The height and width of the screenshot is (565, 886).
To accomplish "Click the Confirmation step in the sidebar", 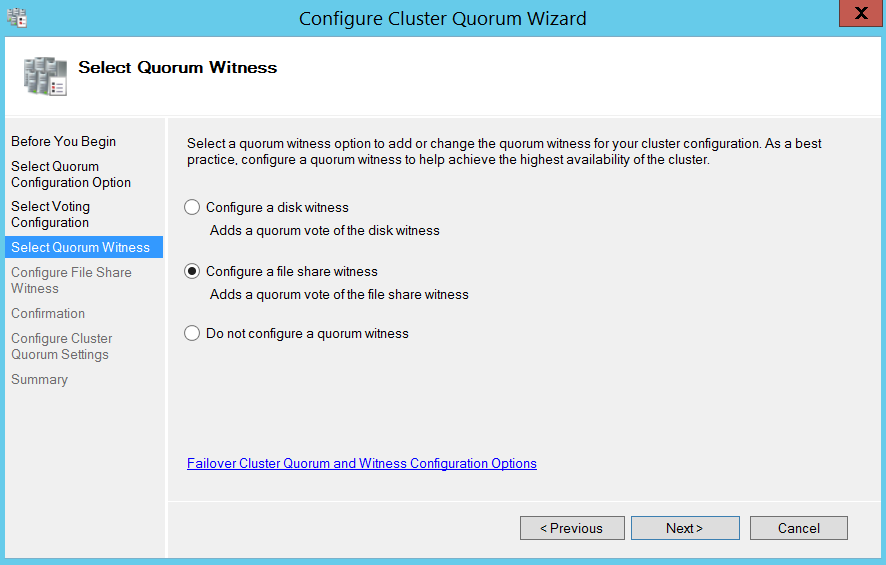I will 48,314.
